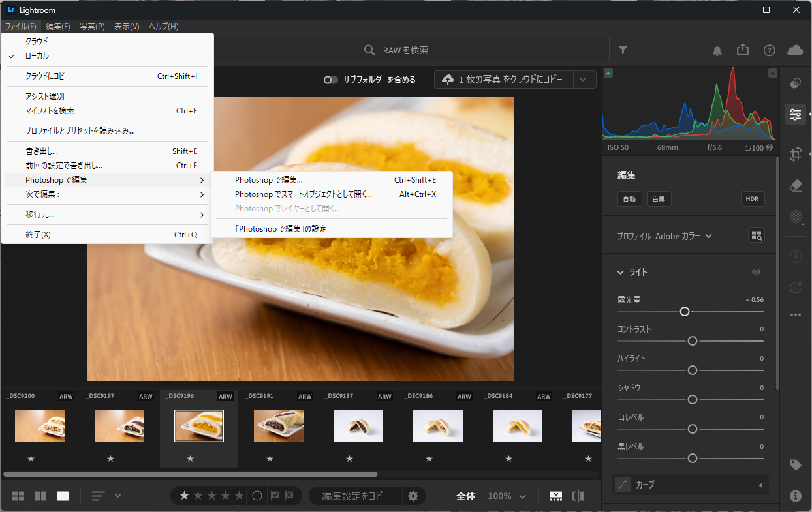Viewport: 812px width, 512px height.
Task: Select thumbnail _DSC9191
Action: (279, 426)
